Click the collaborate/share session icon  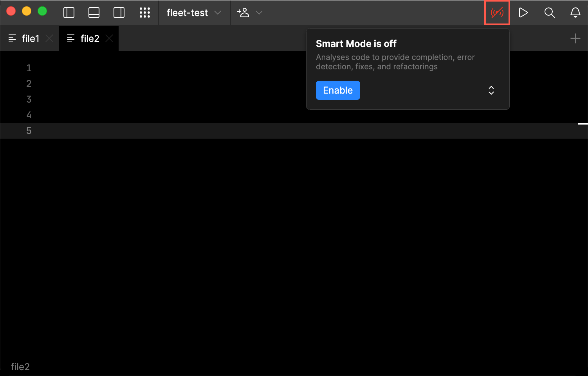coord(243,13)
